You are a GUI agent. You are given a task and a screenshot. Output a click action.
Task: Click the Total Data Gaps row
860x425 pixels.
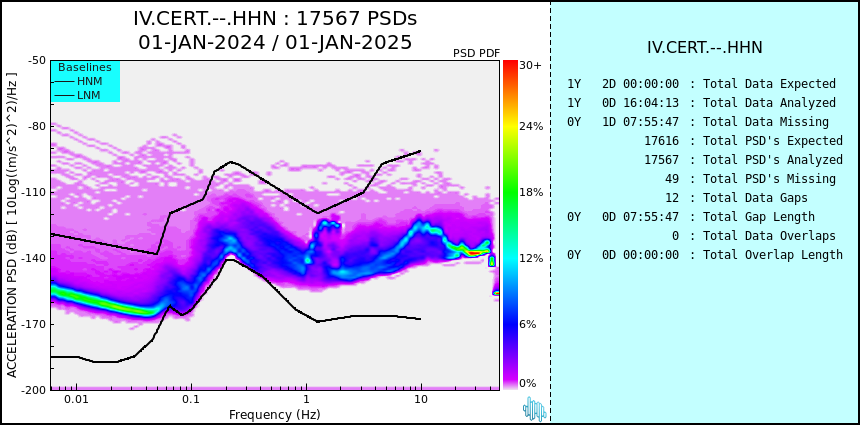pyautogui.click(x=736, y=197)
